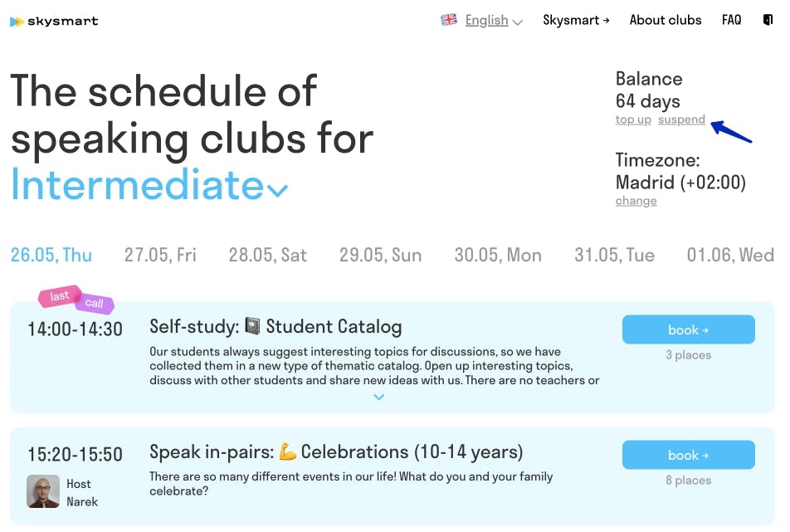Switch to the 30.05, Mon tab
The height and width of the screenshot is (532, 790).
coord(498,255)
